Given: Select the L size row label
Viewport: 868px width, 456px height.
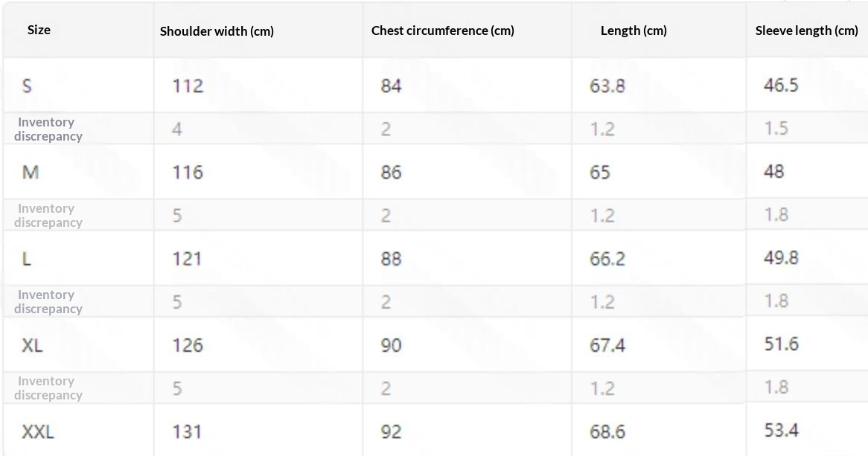Looking at the screenshot, I should 26,258.
